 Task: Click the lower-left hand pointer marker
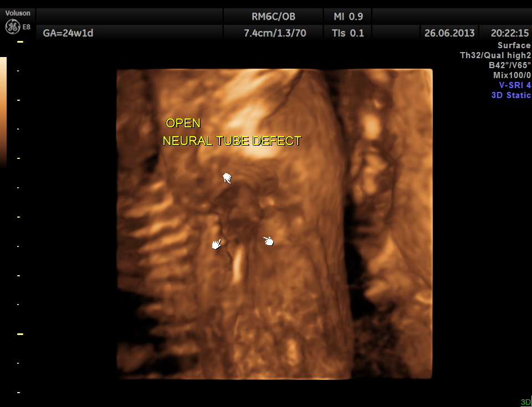click(x=217, y=244)
